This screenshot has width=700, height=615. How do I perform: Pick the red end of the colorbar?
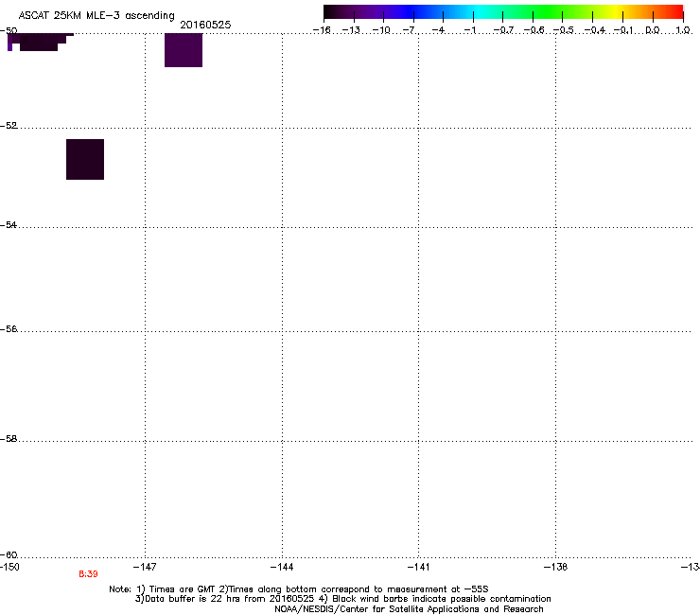point(674,11)
